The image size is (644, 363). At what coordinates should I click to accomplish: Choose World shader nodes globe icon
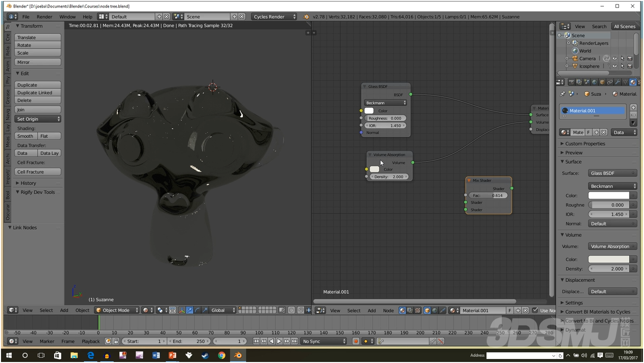(x=434, y=310)
